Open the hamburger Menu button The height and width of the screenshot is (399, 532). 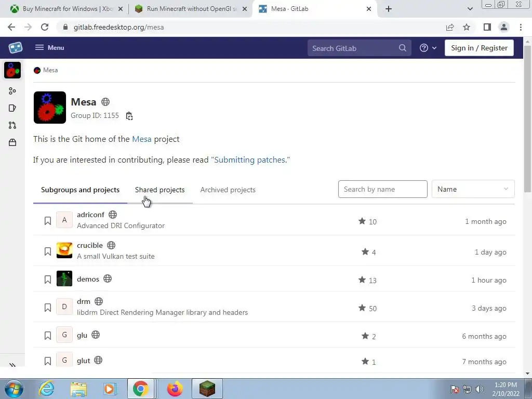(49, 47)
